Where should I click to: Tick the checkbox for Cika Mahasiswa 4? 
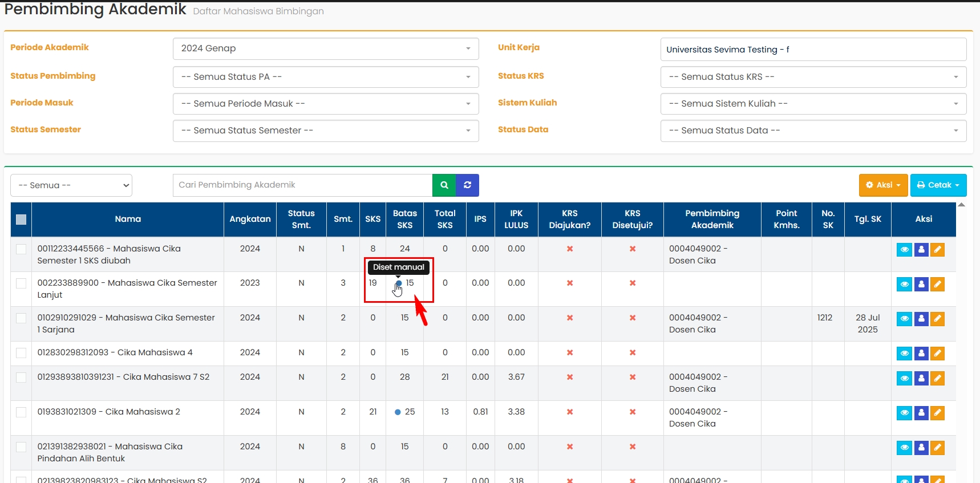[x=21, y=353]
